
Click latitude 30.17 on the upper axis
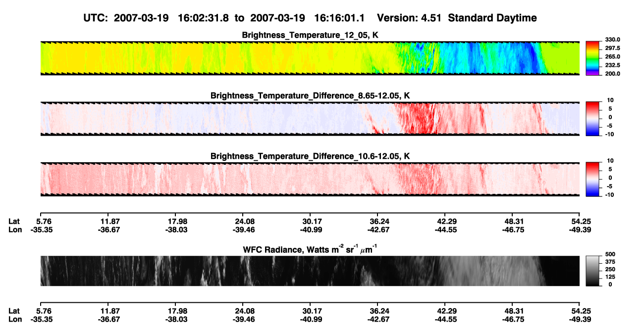pos(310,221)
